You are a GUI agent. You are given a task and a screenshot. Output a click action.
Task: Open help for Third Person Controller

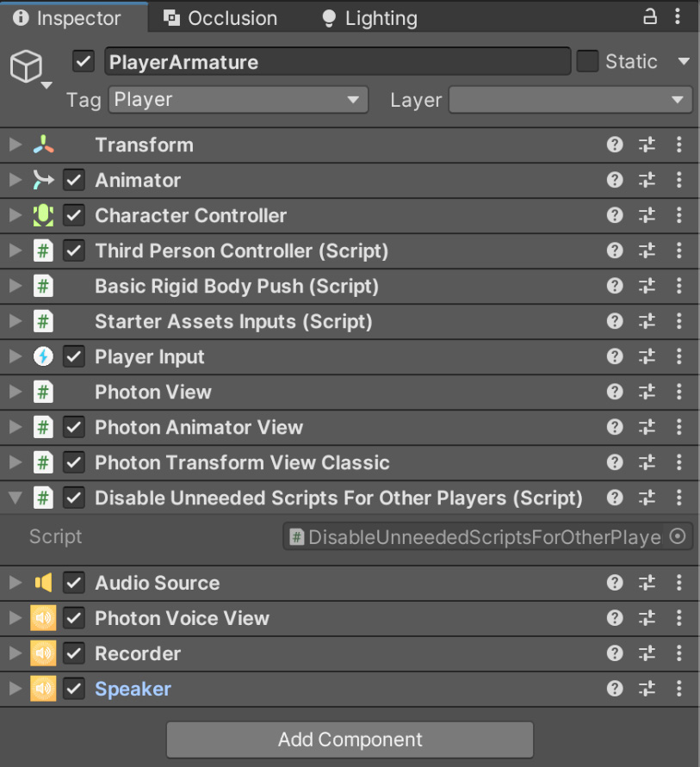(x=615, y=251)
